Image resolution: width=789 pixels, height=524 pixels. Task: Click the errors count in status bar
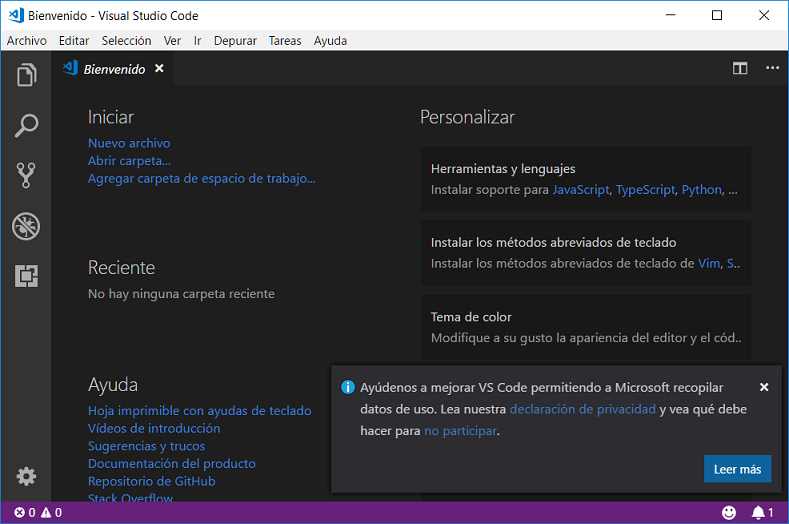[25, 512]
